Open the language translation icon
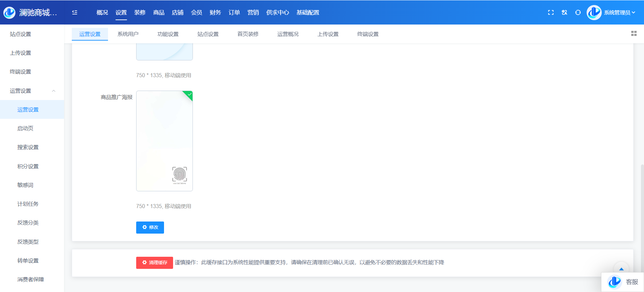The height and width of the screenshot is (292, 644). tap(565, 12)
